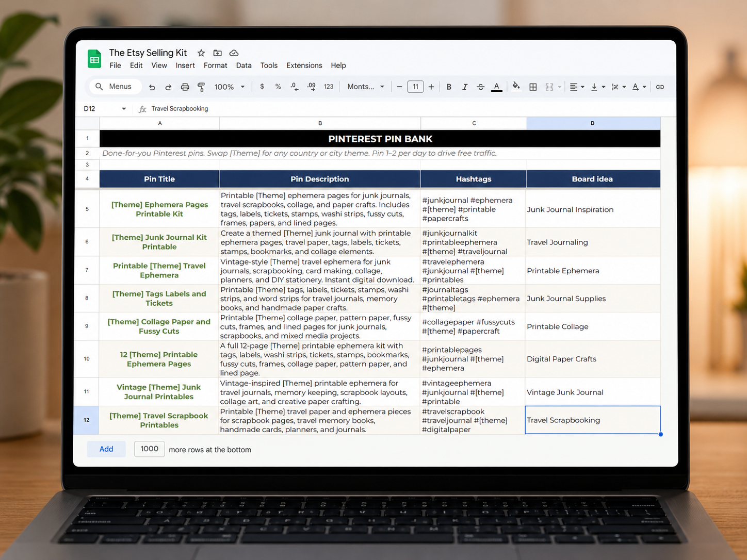The height and width of the screenshot is (560, 747).
Task: Select the Paint format roller icon
Action: [201, 87]
